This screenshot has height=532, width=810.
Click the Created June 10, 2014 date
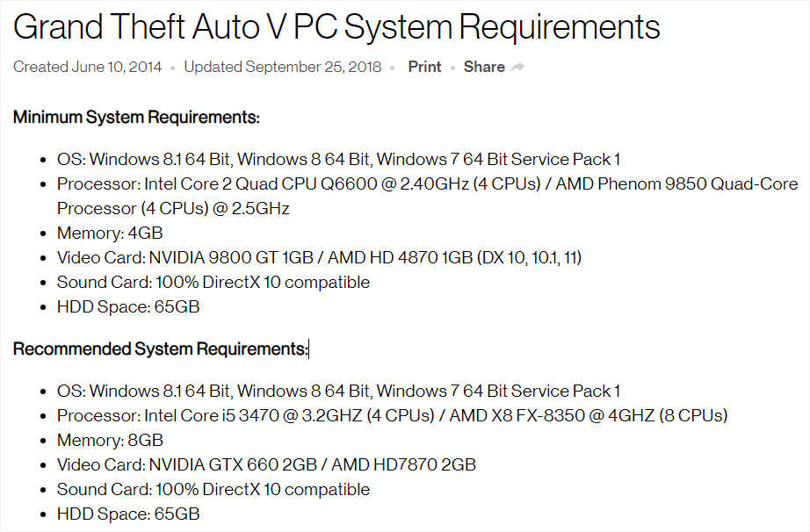click(87, 67)
